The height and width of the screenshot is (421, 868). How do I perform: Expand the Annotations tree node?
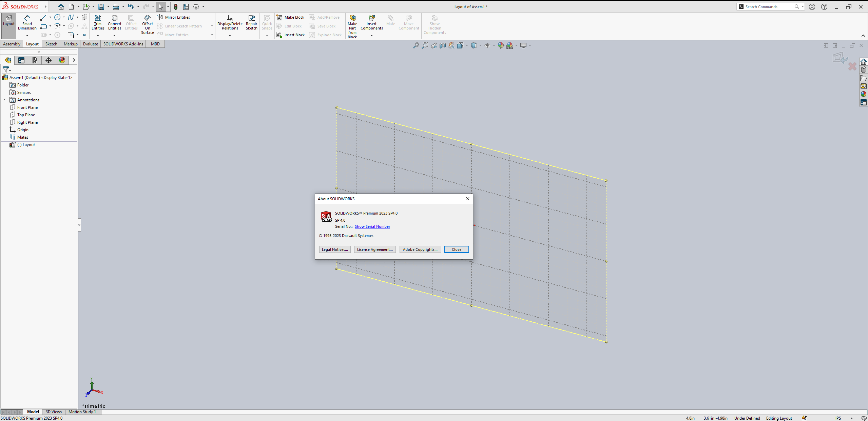click(x=4, y=100)
